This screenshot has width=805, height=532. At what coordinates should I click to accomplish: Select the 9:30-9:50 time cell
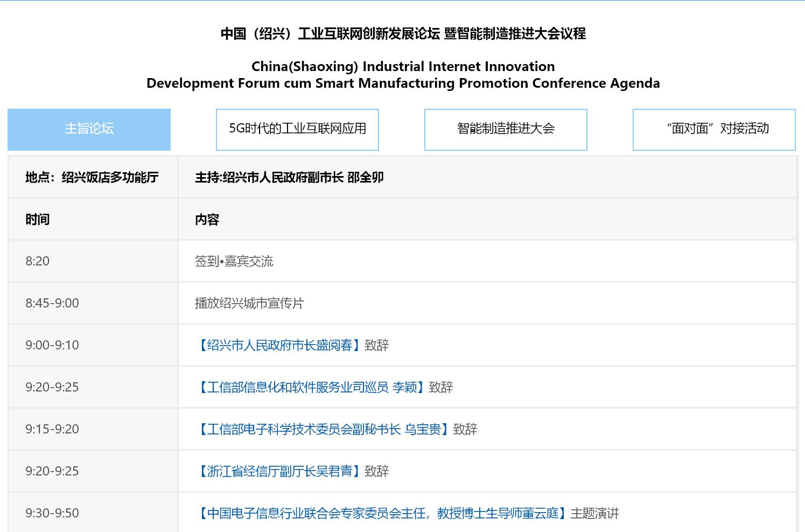(x=93, y=513)
